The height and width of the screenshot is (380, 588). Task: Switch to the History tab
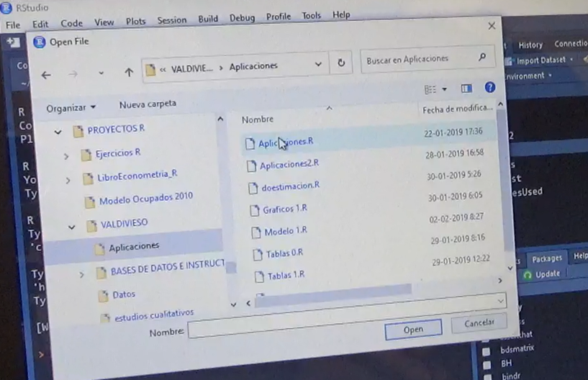(530, 45)
